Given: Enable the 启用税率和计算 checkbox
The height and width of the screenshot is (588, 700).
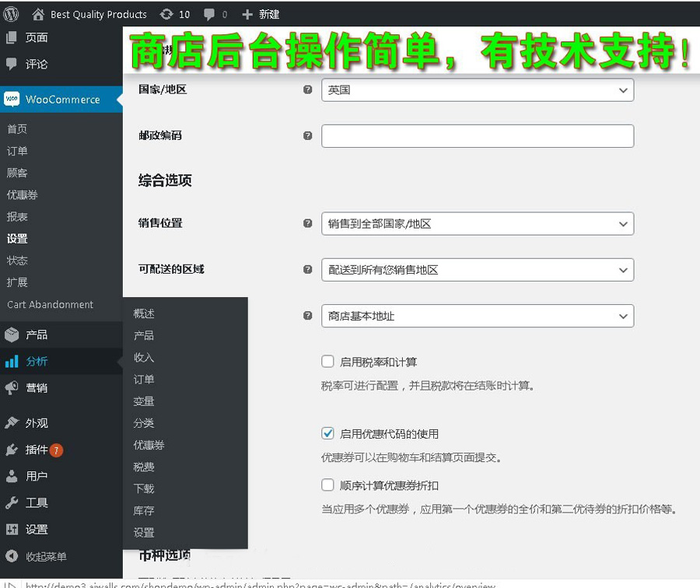Looking at the screenshot, I should point(327,362).
